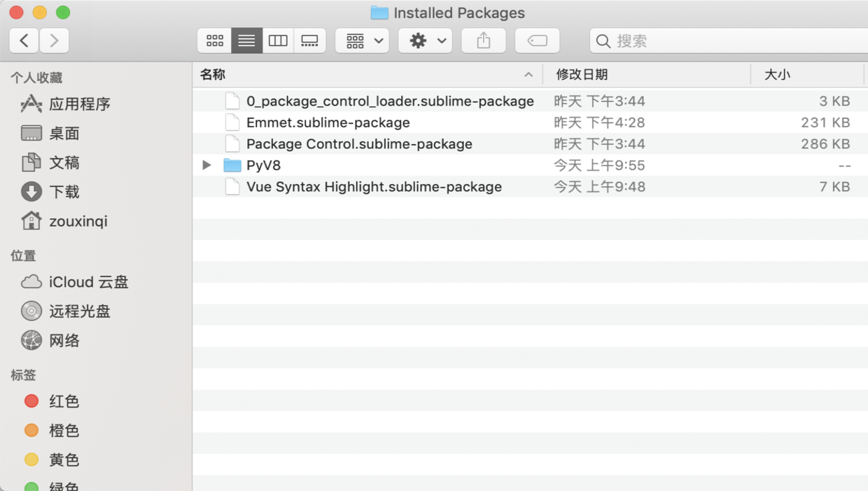Switch to icon view
The image size is (868, 491).
pyautogui.click(x=215, y=41)
